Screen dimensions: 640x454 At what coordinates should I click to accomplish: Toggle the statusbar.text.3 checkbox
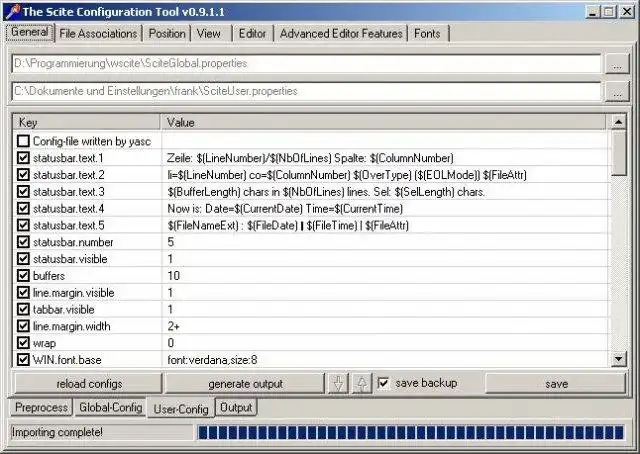coord(23,191)
